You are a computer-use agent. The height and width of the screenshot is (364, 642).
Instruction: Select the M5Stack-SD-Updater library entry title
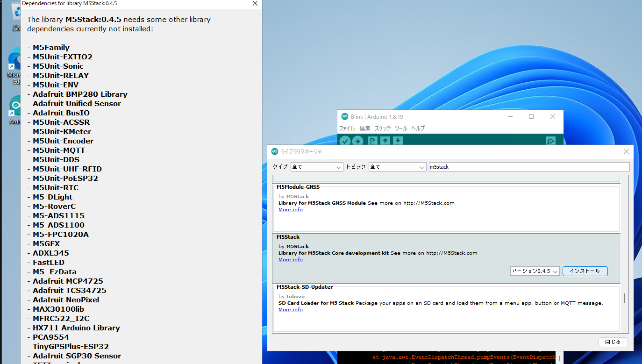(x=305, y=287)
